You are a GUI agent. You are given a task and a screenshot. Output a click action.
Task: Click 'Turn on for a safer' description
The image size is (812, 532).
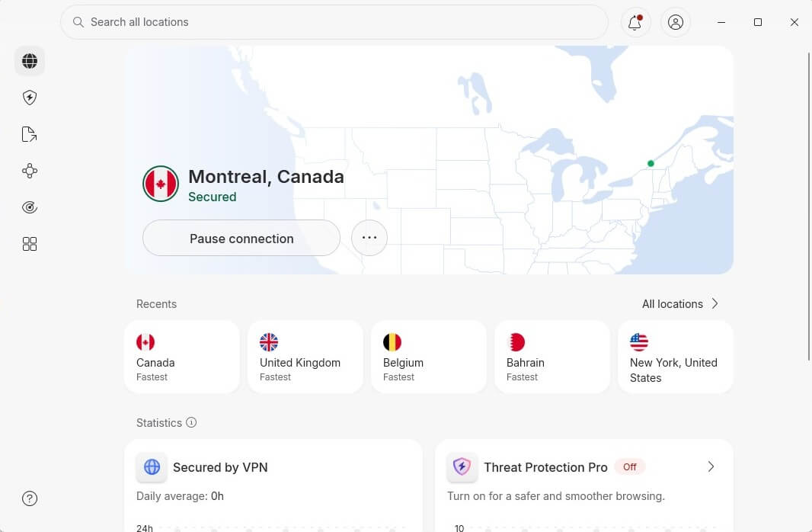tap(555, 496)
